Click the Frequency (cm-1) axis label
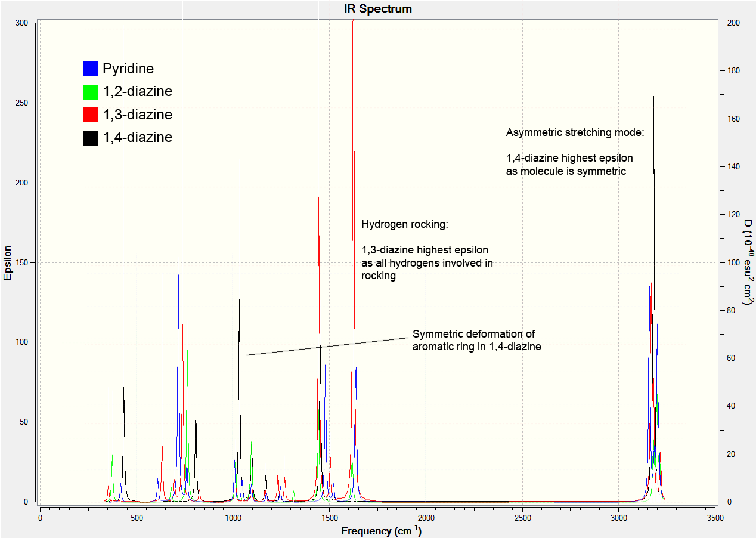 pyautogui.click(x=382, y=531)
